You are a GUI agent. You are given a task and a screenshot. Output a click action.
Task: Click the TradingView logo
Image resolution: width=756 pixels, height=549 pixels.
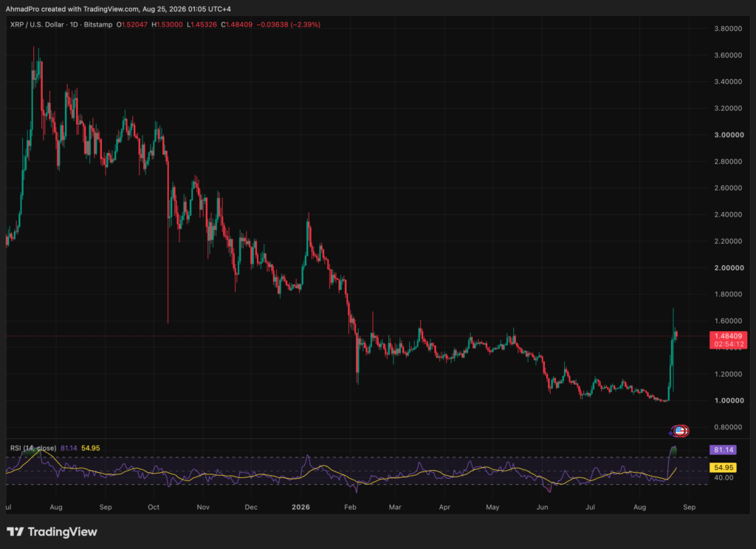coord(52,531)
